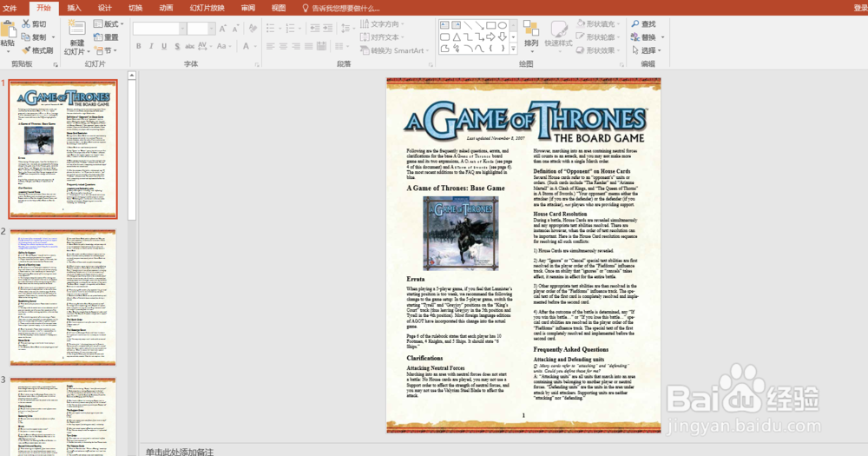Screen dimensions: 868x456
Task: Click 重置 (Reset) slide button
Action: point(106,37)
